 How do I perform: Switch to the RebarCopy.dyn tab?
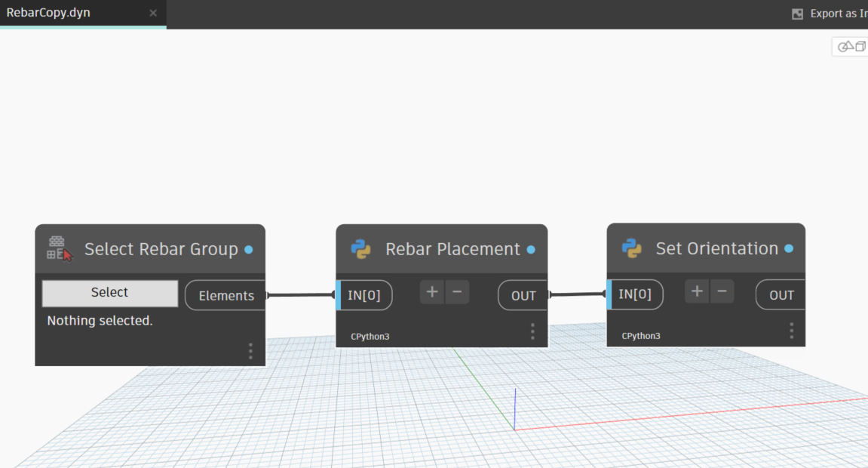(49, 13)
